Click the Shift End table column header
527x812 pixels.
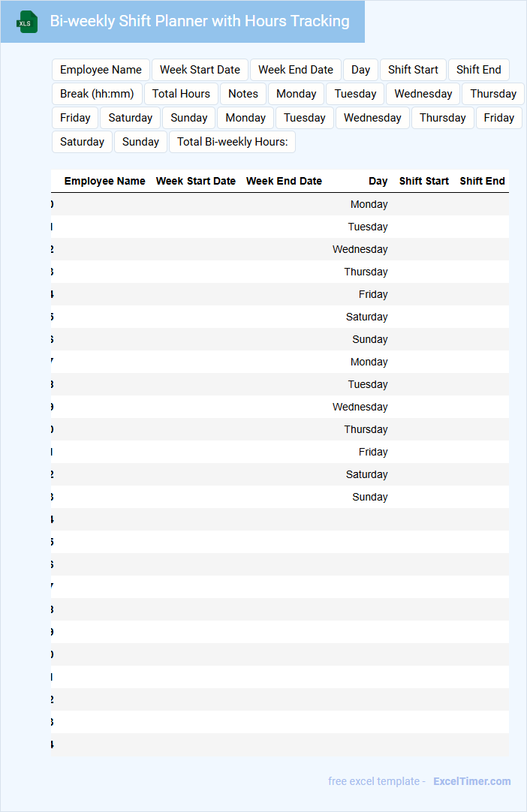tap(482, 181)
